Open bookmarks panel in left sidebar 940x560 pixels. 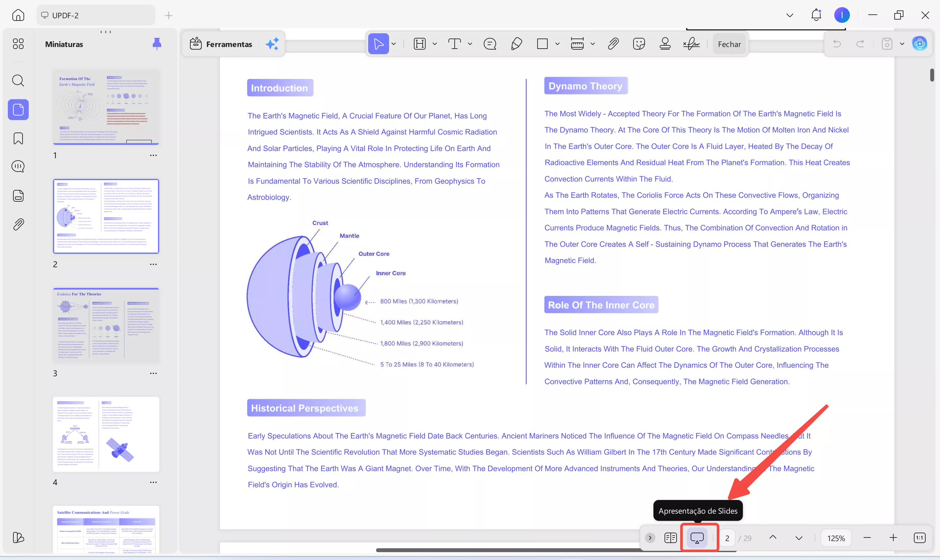tap(18, 138)
